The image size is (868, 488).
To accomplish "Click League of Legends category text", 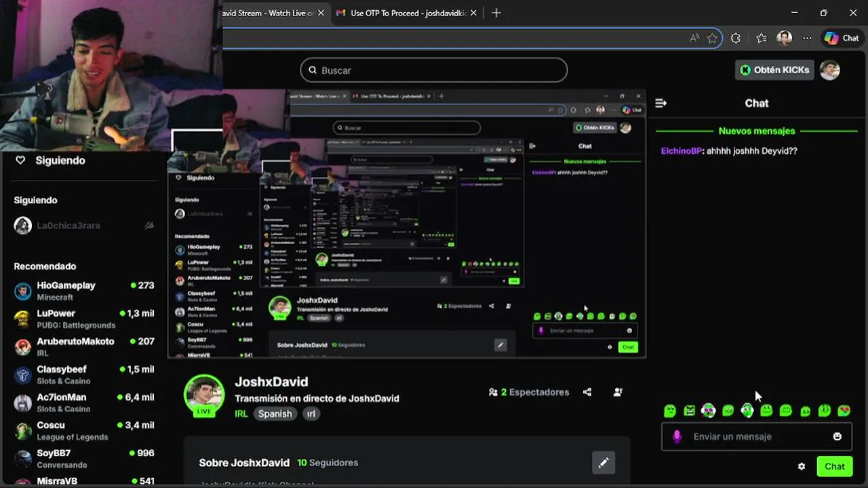I will point(73,437).
